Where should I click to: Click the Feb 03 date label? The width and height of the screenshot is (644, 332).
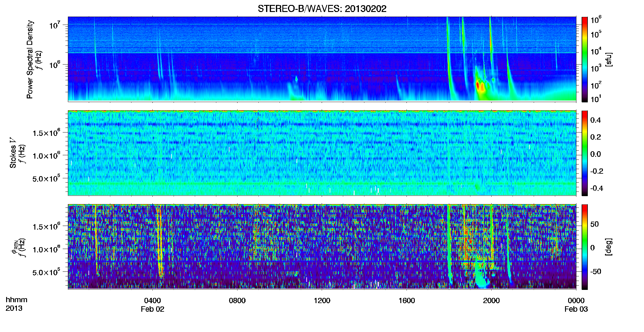(576, 309)
